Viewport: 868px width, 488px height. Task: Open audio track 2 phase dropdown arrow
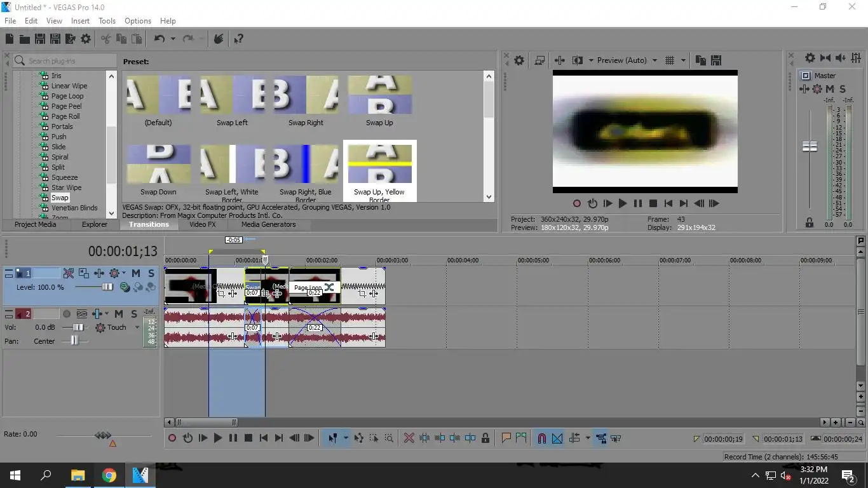106,314
